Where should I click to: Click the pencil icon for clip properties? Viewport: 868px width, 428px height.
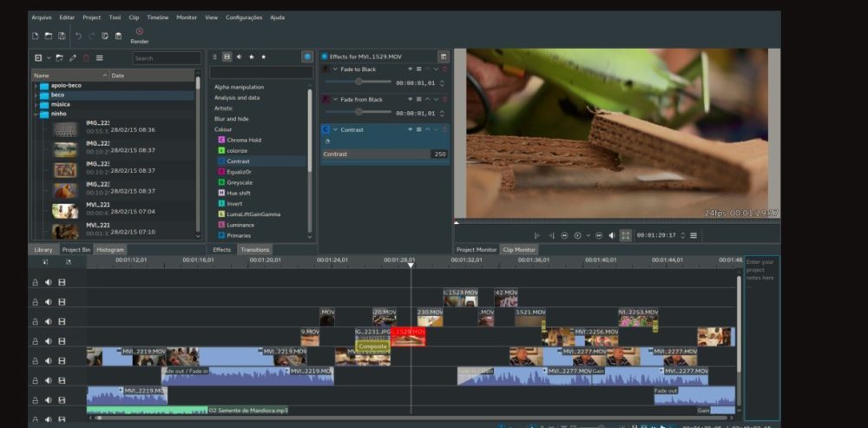pyautogui.click(x=73, y=58)
